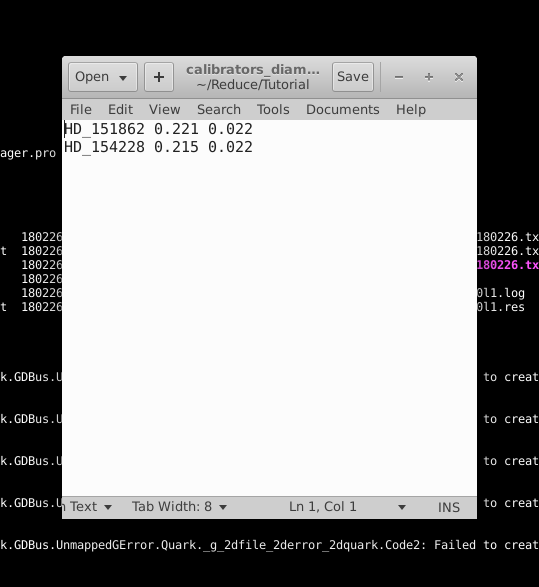Click the calibrators_diam... window title
Viewport: 539px width, 587px height.
253,70
